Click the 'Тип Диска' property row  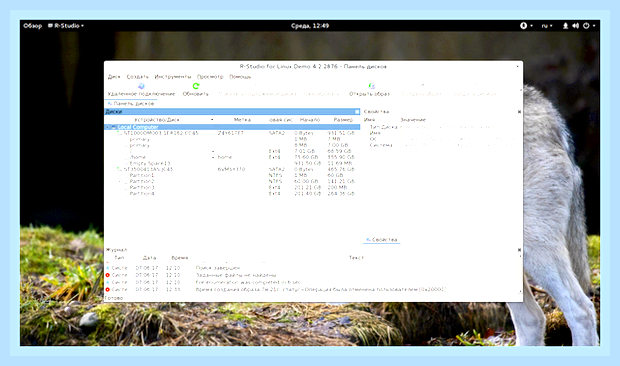click(x=442, y=127)
